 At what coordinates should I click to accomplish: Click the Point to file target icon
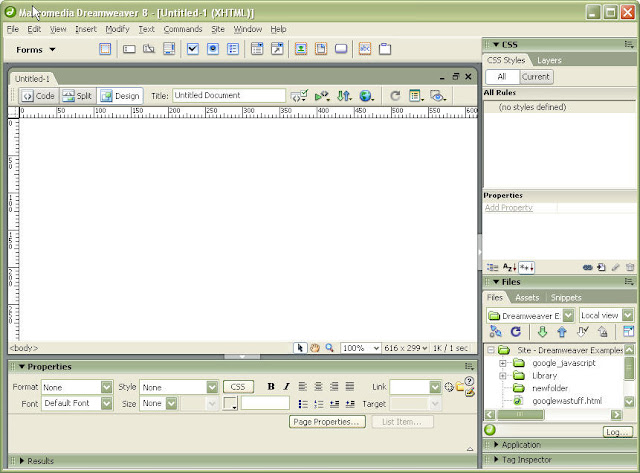pyautogui.click(x=449, y=387)
